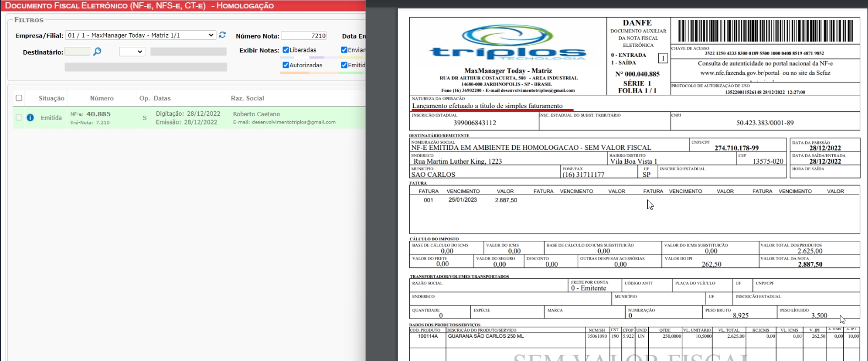Screen dimensions: 868x361
Task: Click the Número Nota field showing 7210
Action: click(304, 36)
